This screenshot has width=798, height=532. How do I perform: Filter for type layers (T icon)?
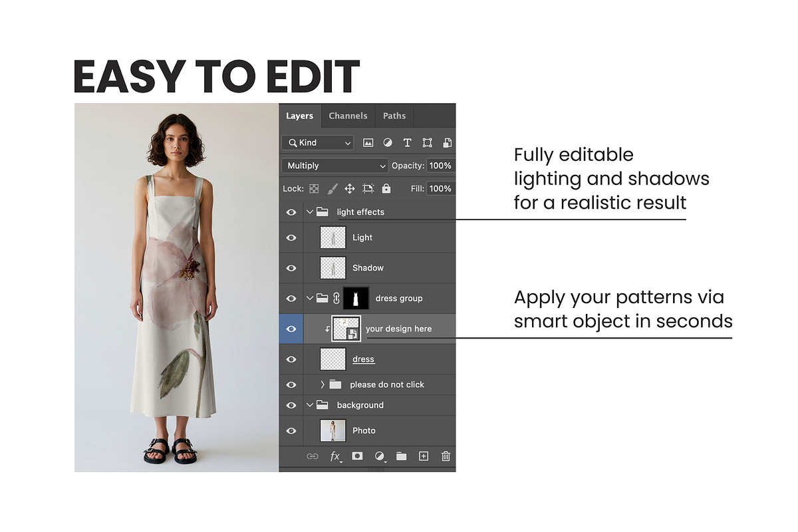(x=408, y=142)
